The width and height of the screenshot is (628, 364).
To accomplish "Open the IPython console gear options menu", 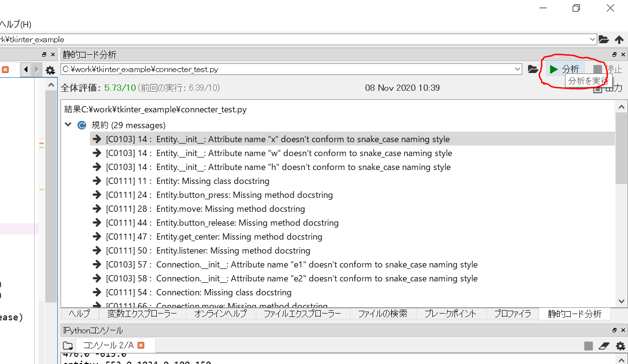I will tap(620, 346).
